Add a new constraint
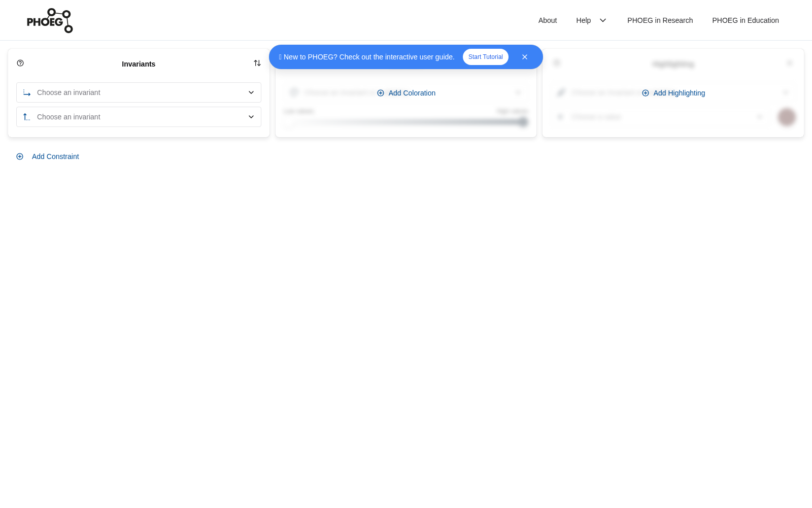This screenshot has height=508, width=812. 48,156
